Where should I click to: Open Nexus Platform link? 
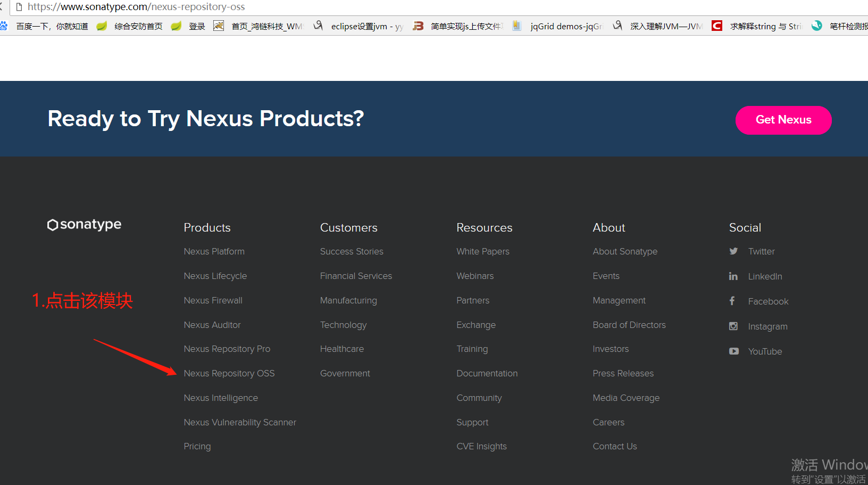click(x=214, y=251)
